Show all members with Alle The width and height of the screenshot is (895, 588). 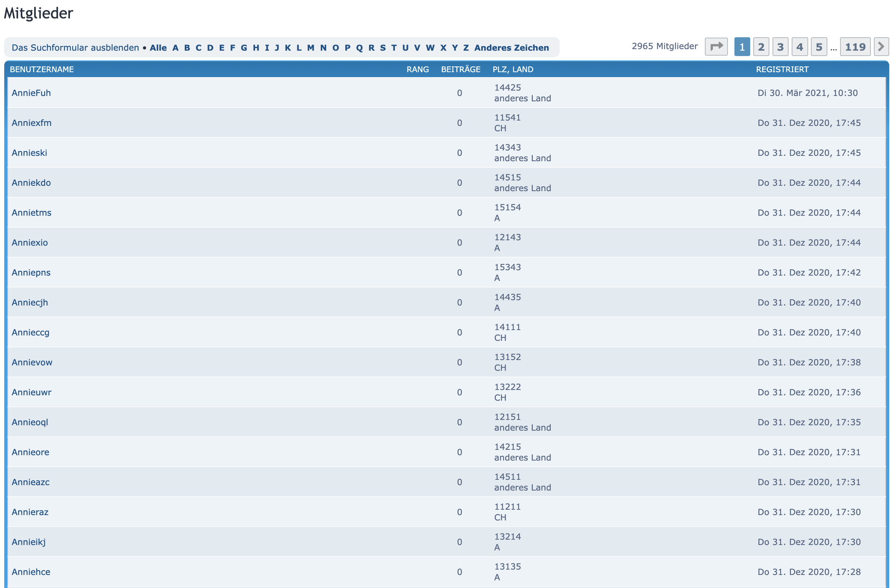(x=158, y=48)
